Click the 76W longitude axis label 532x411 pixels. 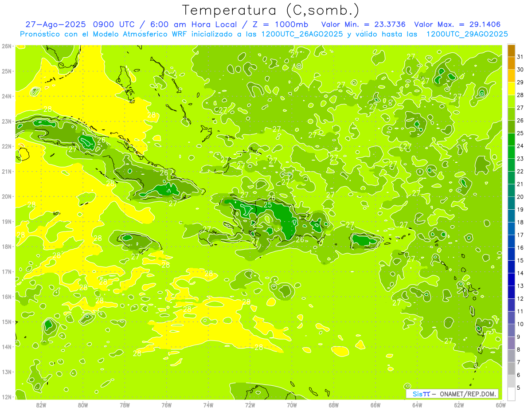coord(166,405)
